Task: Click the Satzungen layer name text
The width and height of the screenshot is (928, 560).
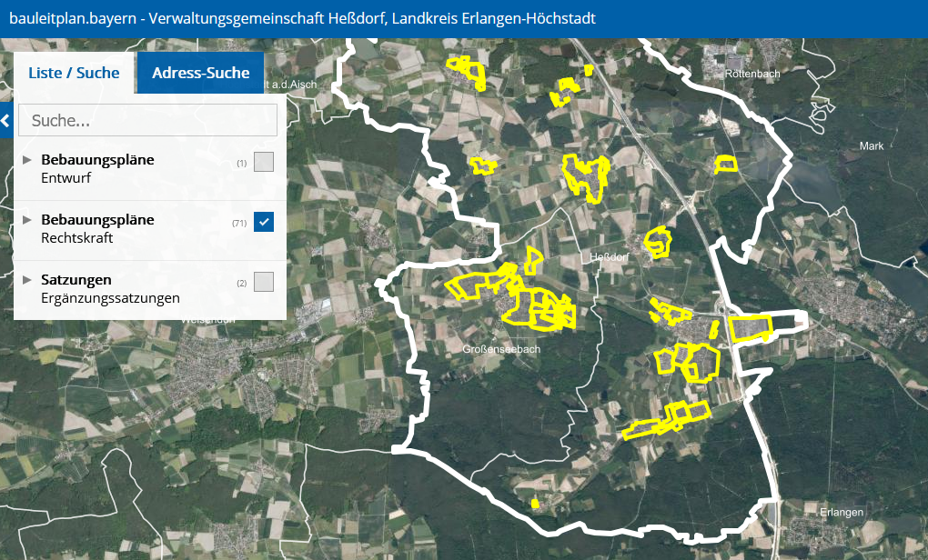Action: pos(76,280)
